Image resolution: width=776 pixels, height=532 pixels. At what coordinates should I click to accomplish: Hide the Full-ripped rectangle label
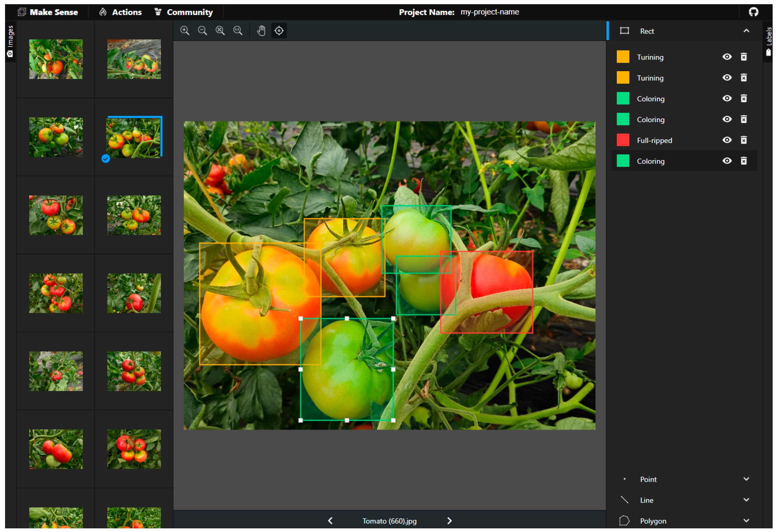tap(727, 140)
